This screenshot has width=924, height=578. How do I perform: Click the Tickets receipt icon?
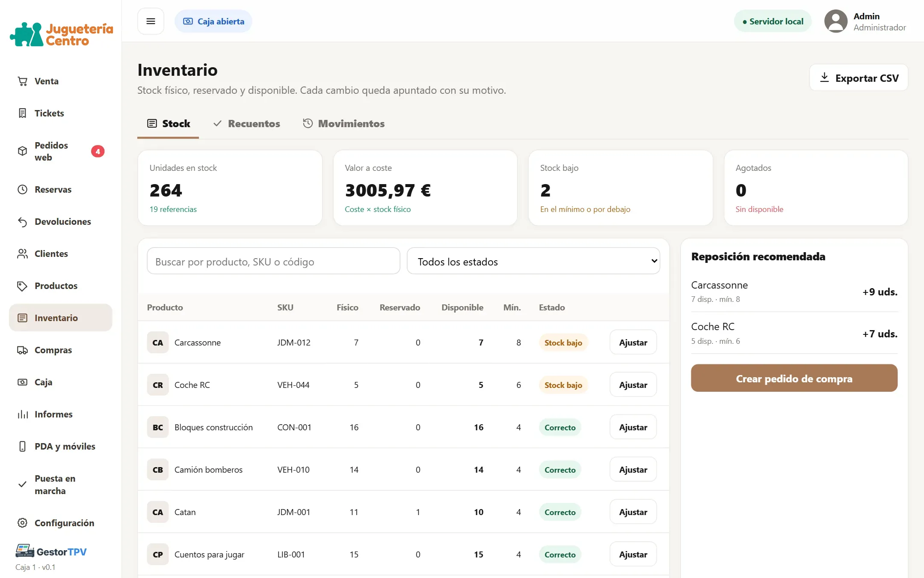[x=22, y=113]
